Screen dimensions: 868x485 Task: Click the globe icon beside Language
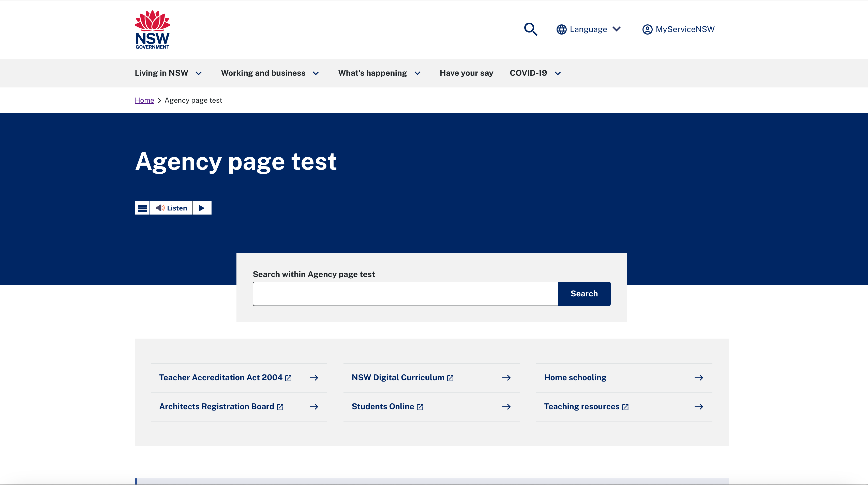click(x=561, y=29)
